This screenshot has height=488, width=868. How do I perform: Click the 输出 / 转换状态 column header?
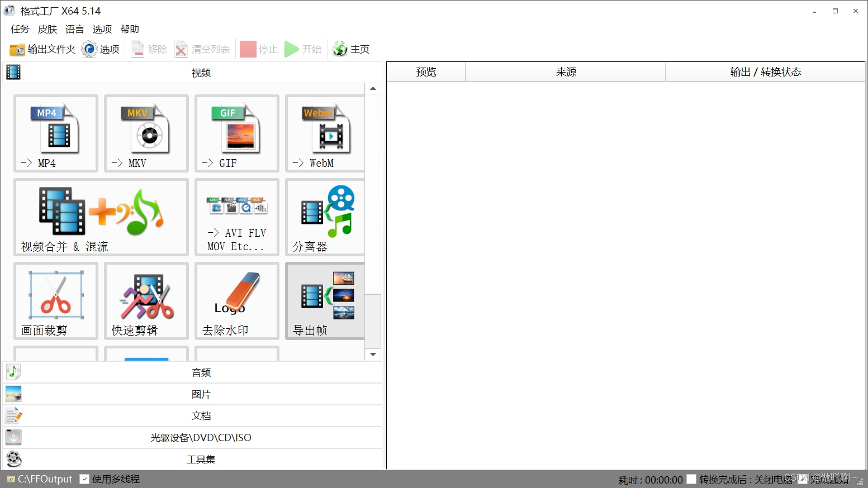click(x=766, y=72)
